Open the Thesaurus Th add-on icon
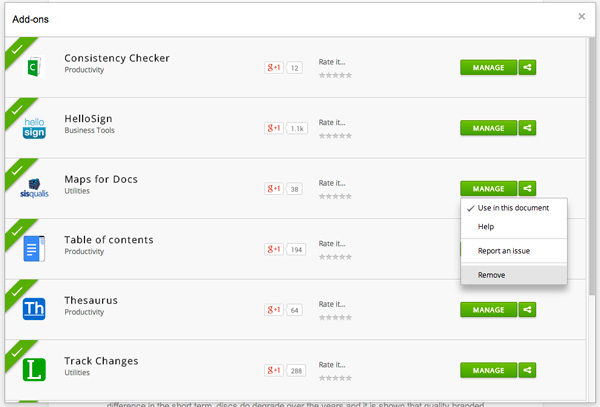The height and width of the screenshot is (407, 600). [x=34, y=309]
